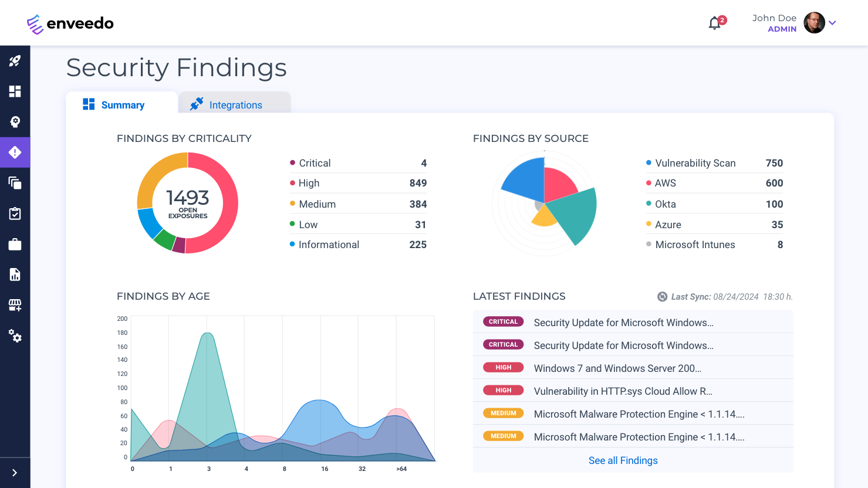Click the briefcase icon in sidebar

tap(15, 244)
